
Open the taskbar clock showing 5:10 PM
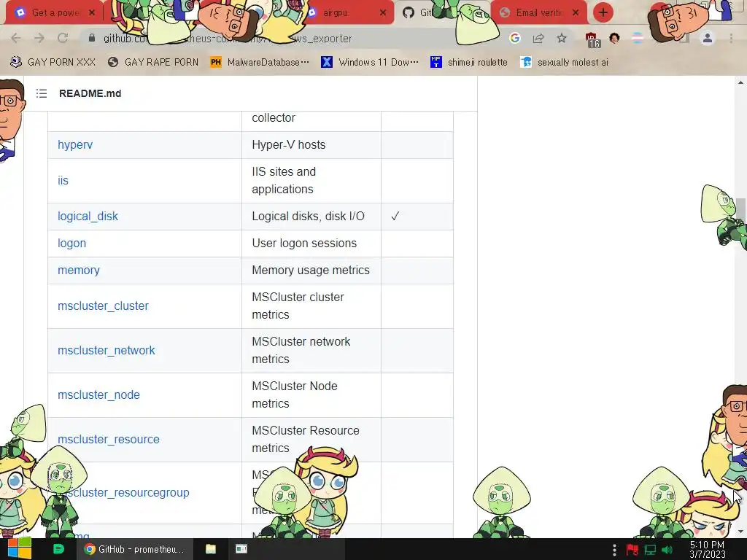tap(708, 550)
